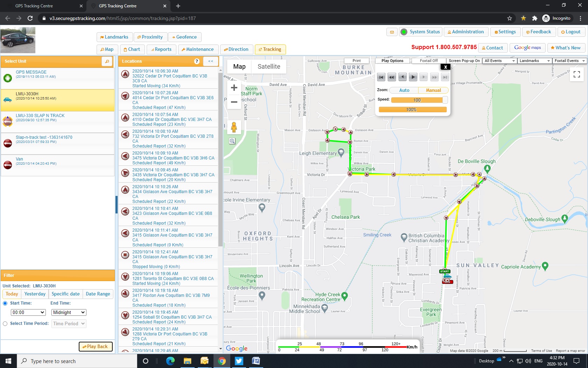Click the search icon in Select Unit panel

tap(107, 61)
